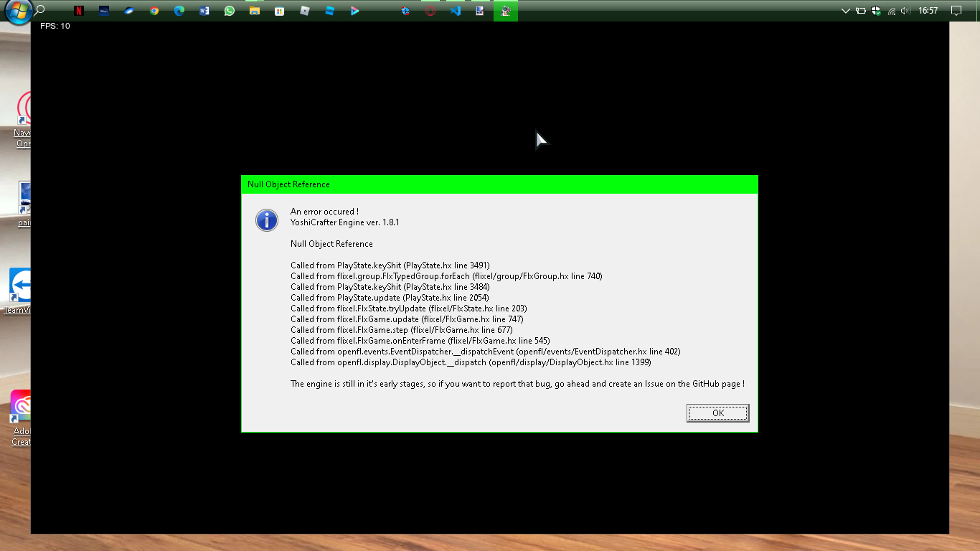
Task: Open the volume speaker tray icon
Action: (905, 11)
